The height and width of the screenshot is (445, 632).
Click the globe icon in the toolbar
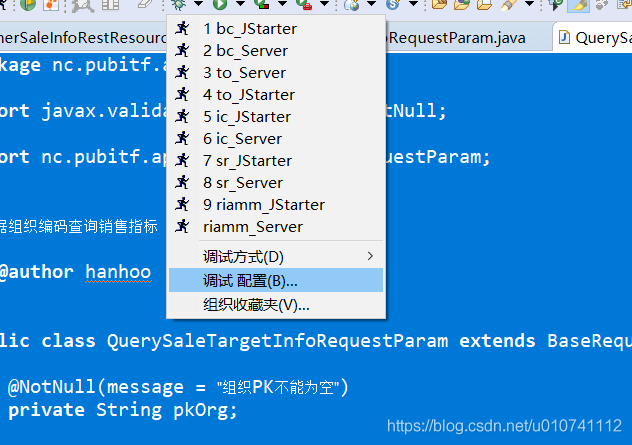pos(353,5)
